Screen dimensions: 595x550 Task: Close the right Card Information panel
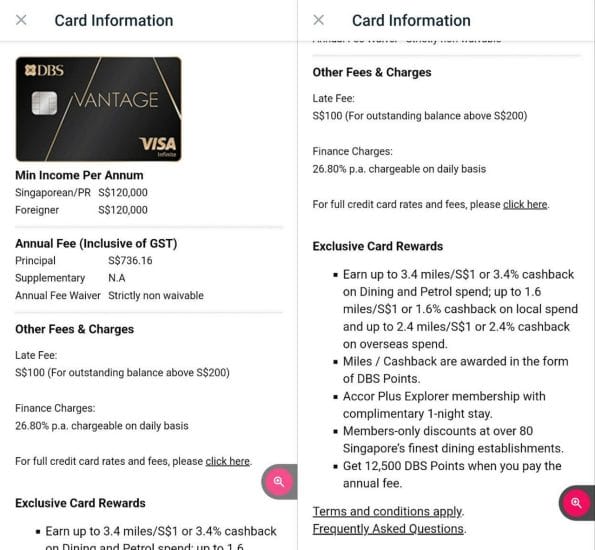coord(319,20)
